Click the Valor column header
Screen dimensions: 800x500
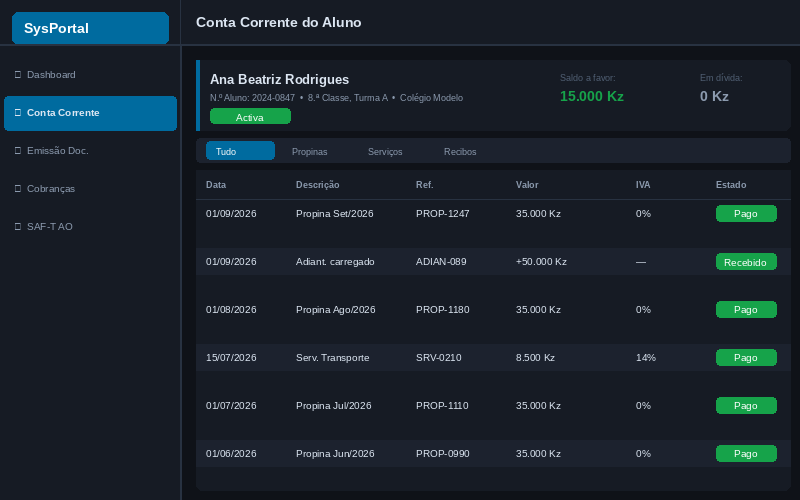click(x=527, y=185)
